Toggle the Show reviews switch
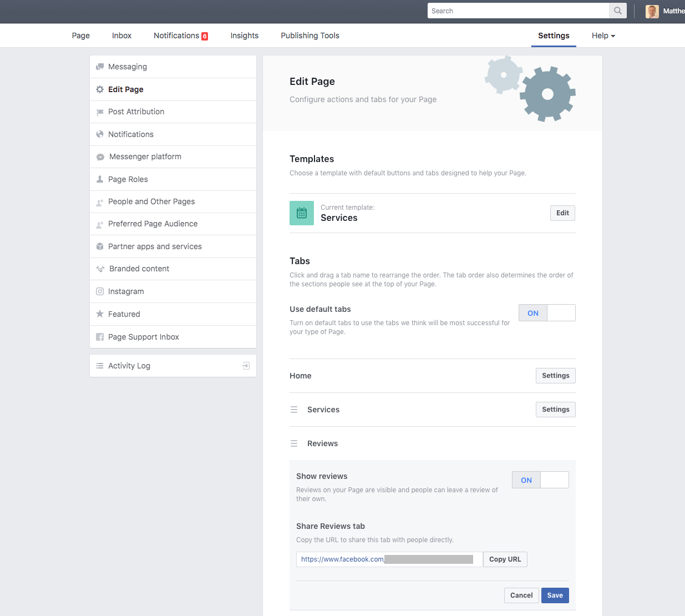This screenshot has width=685, height=616. [x=540, y=480]
